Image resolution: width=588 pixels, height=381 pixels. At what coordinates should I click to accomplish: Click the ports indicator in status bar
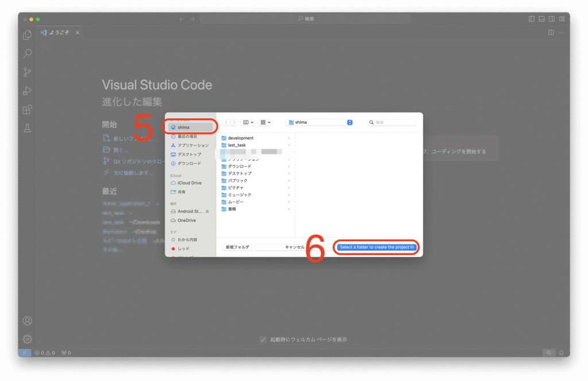point(67,353)
